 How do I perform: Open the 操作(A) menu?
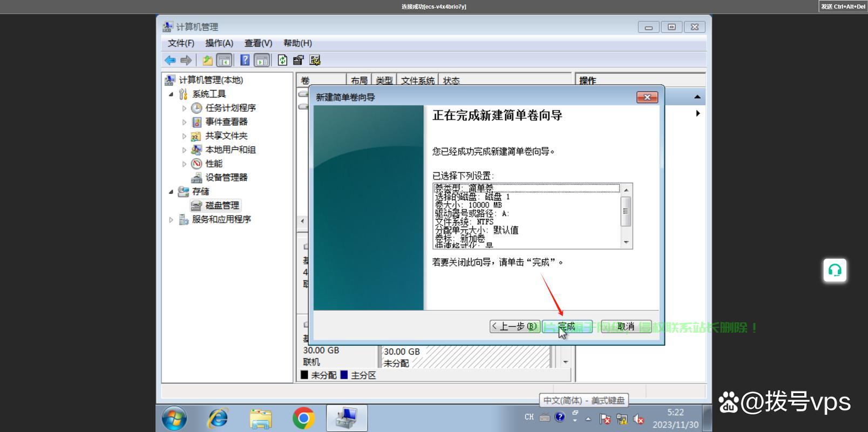[219, 43]
